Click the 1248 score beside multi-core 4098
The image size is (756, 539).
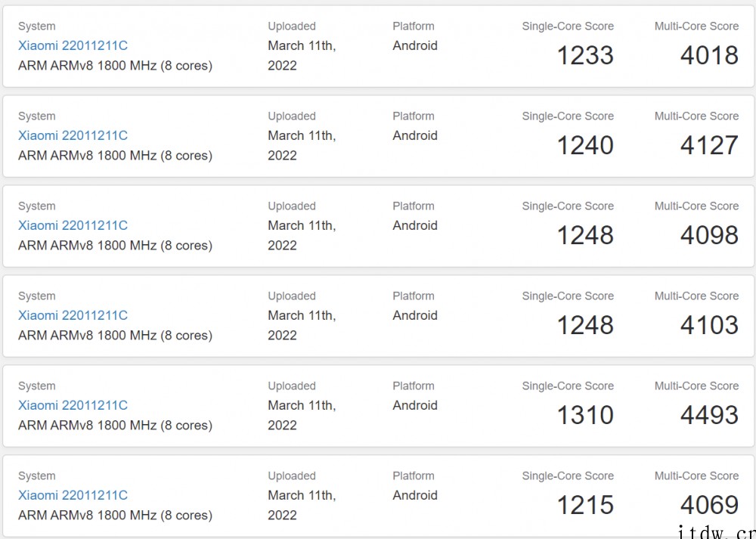pyautogui.click(x=585, y=235)
